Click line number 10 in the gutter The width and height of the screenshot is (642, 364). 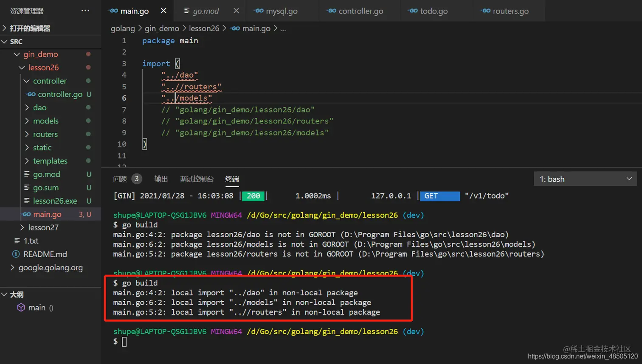point(122,144)
